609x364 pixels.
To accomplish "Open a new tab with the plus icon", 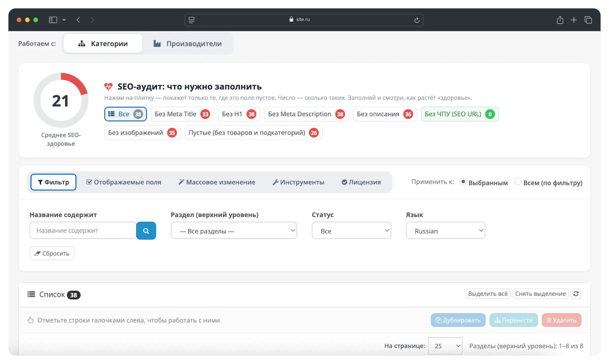I will tap(574, 20).
